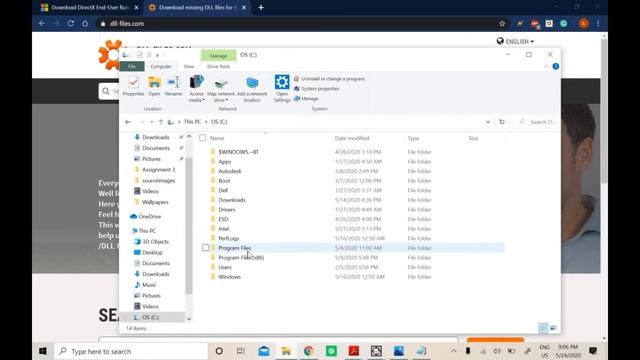Switch to details view layout icon

pyautogui.click(x=543, y=328)
